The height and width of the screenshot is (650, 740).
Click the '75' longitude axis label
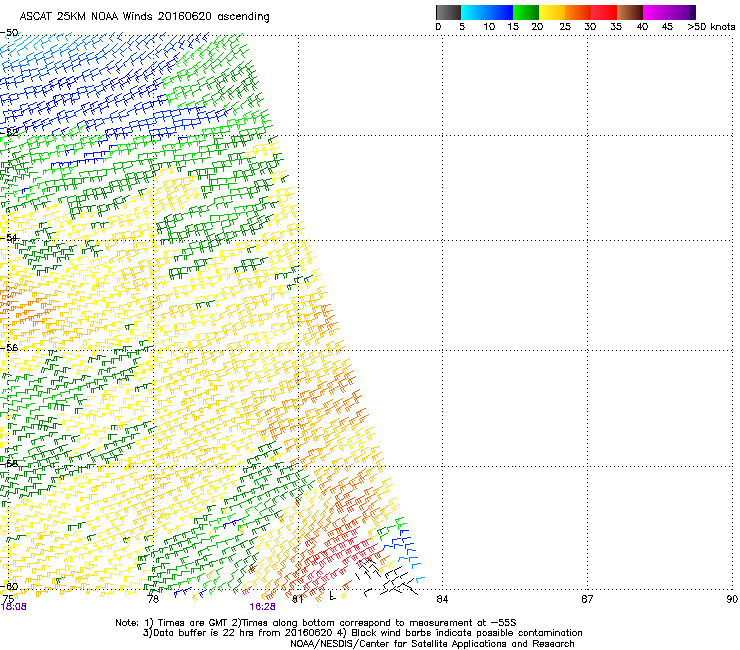(x=8, y=599)
